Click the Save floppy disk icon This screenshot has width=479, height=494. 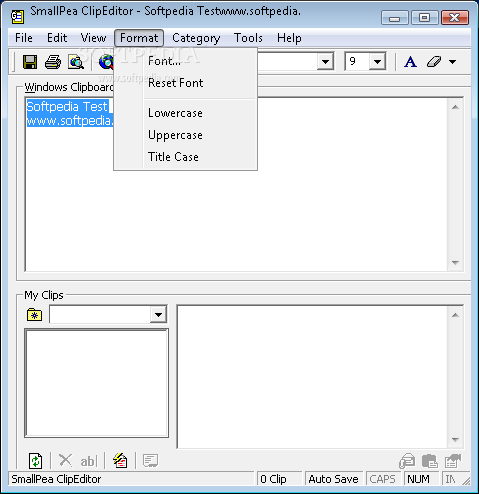pos(30,62)
